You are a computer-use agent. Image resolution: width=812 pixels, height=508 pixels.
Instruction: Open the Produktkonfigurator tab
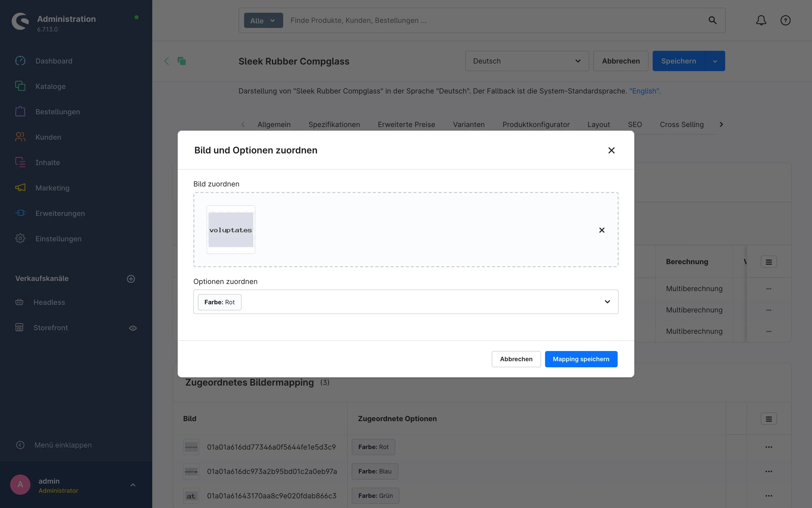(536, 124)
